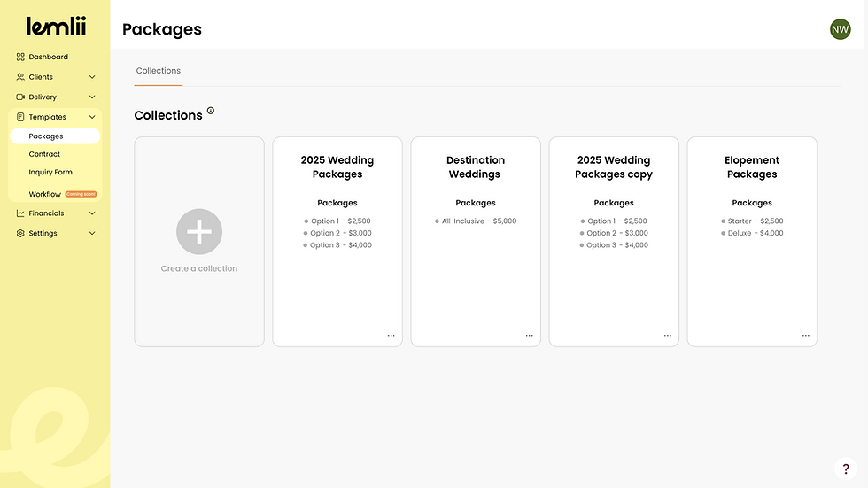Click the Financials chart icon
Image resolution: width=868 pixels, height=488 pixels.
pos(20,213)
